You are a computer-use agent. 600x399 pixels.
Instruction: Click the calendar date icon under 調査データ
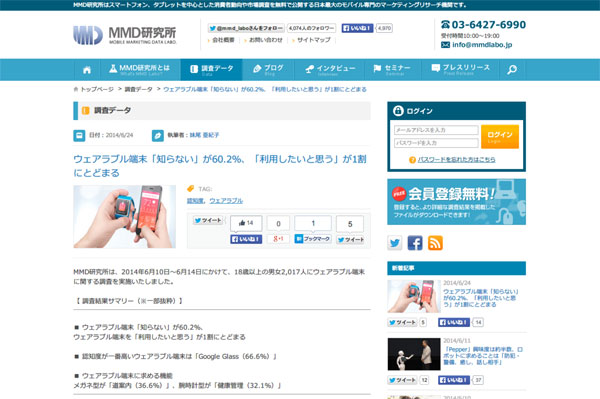coord(79,135)
